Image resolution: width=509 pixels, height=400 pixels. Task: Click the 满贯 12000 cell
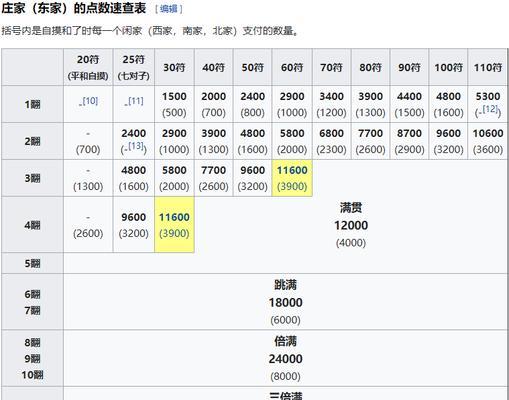pyautogui.click(x=351, y=225)
